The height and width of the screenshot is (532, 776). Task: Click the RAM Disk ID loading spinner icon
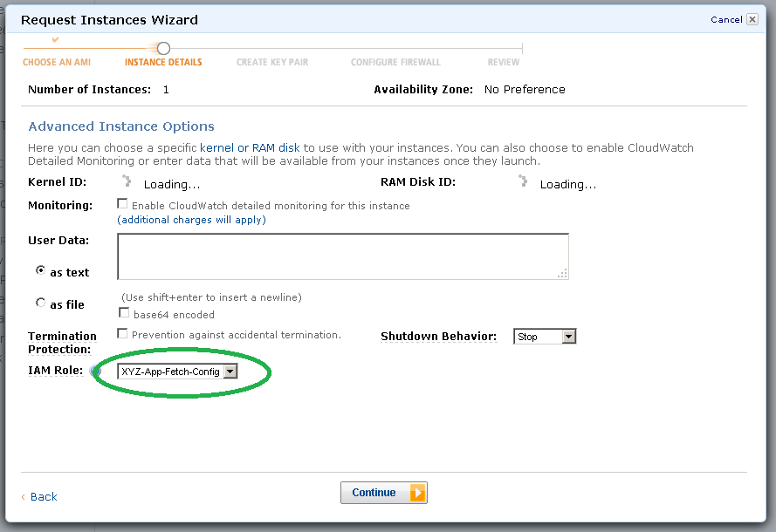522,181
